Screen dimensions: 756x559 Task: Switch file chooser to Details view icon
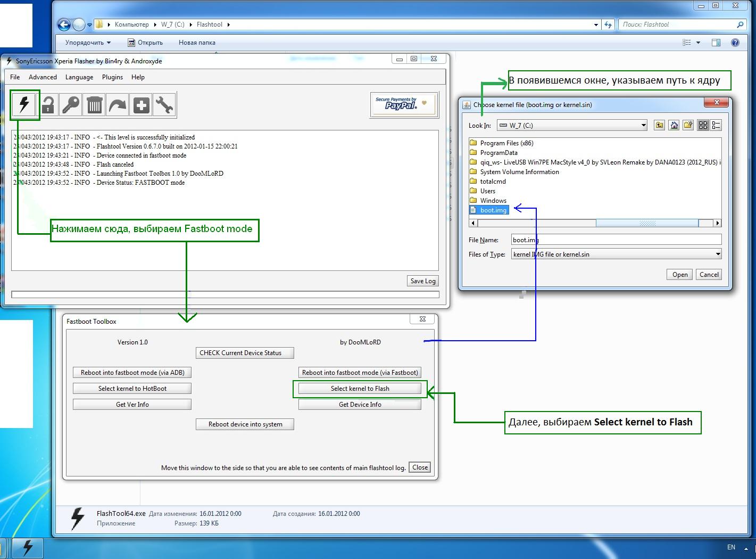(x=716, y=125)
